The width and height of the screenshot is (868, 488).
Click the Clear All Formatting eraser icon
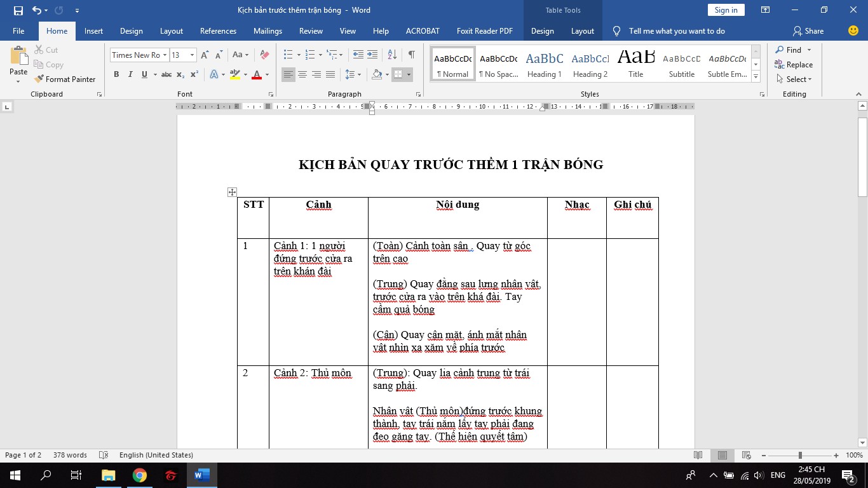(265, 55)
